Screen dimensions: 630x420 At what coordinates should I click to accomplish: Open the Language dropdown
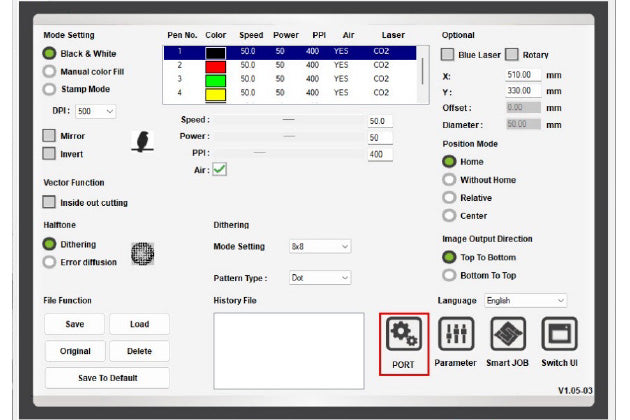[525, 300]
